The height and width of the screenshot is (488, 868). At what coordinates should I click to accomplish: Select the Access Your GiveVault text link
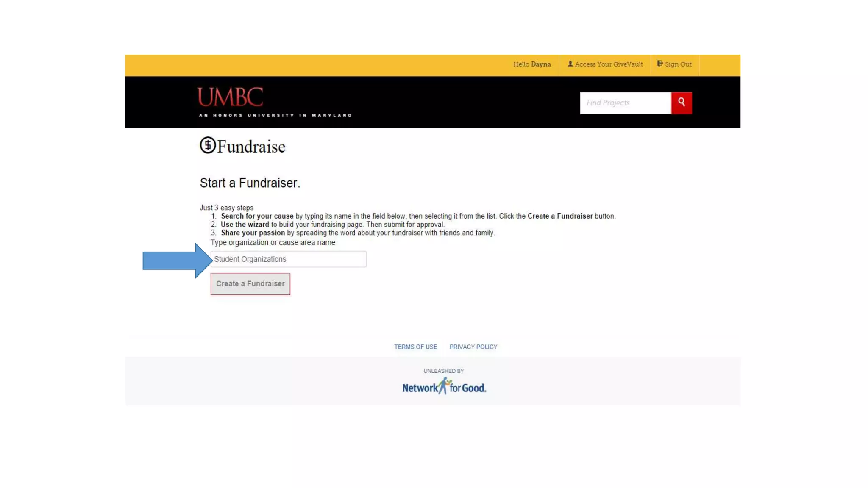pyautogui.click(x=609, y=64)
